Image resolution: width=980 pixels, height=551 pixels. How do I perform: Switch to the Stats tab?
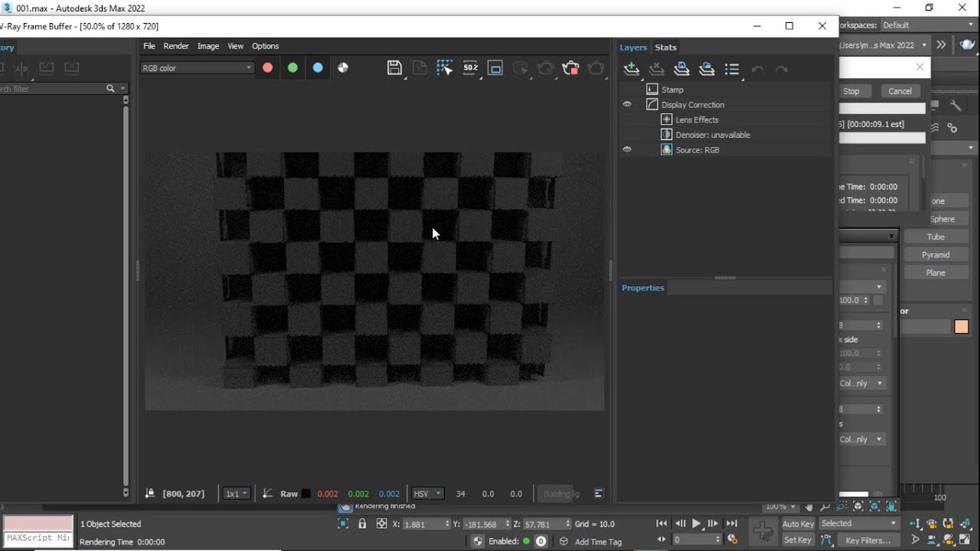665,47
